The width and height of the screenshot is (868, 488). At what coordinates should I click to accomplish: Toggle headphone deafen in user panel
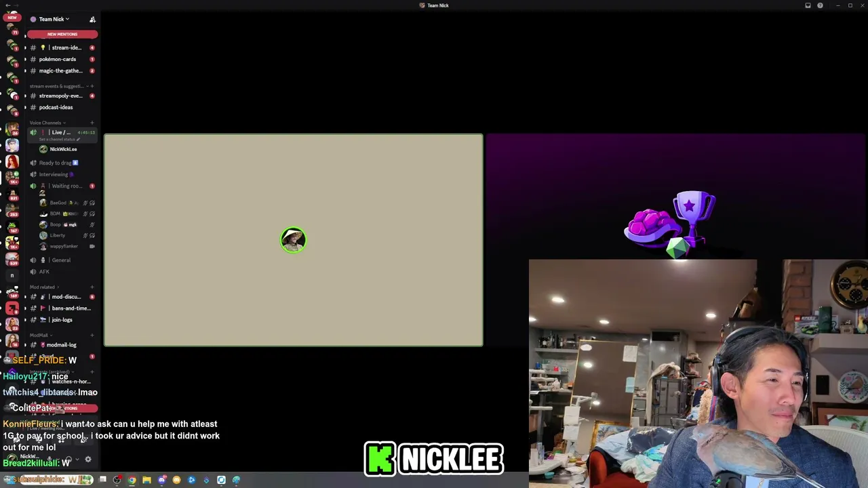point(68,459)
